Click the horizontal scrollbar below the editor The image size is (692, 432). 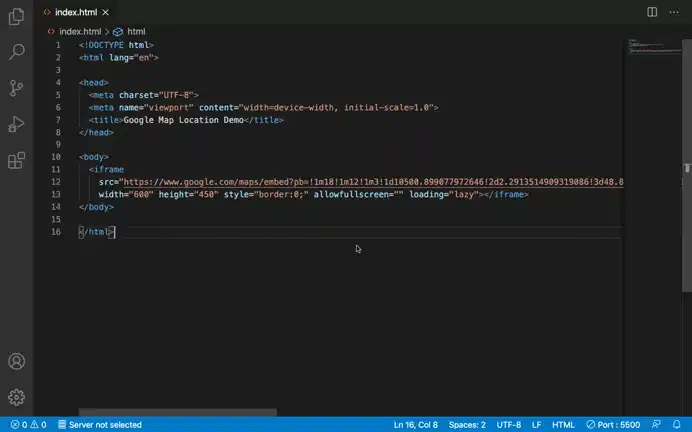pos(178,412)
